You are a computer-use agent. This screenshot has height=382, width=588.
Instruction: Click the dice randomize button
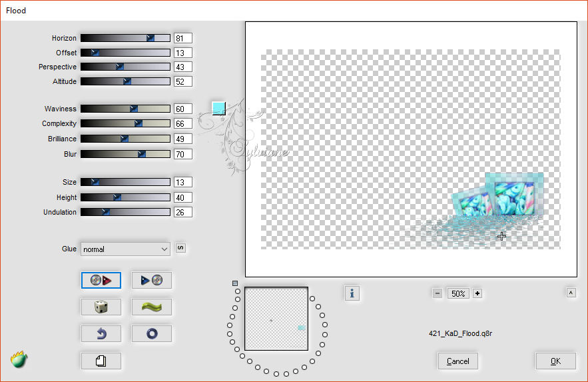(x=101, y=307)
